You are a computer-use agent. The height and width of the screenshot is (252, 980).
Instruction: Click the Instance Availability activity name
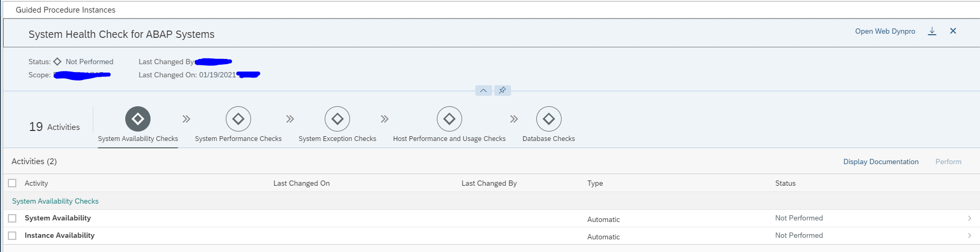(x=59, y=235)
